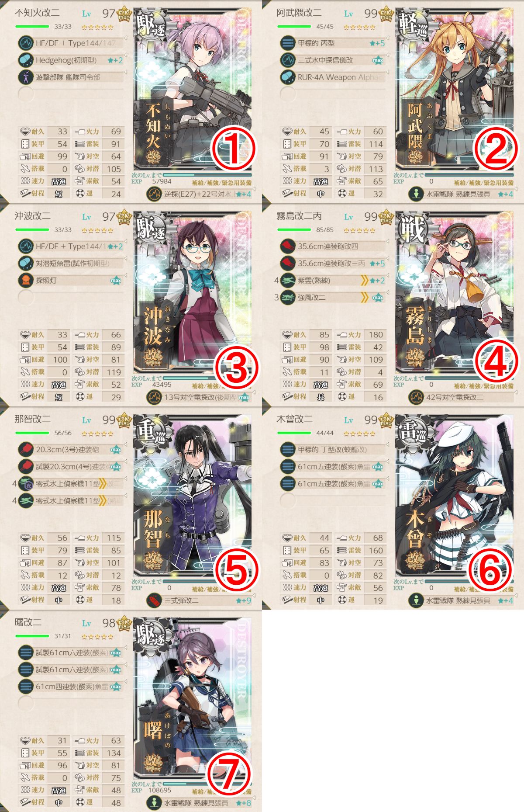Click the 遊撃部隊 艦隊司令部 command facility icon
The width and height of the screenshot is (524, 812).
26,77
